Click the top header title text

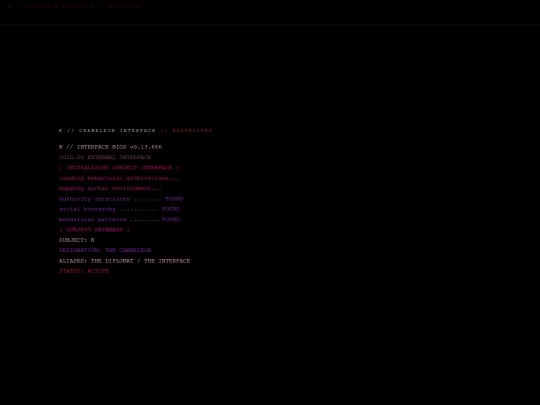tap(75, 6)
